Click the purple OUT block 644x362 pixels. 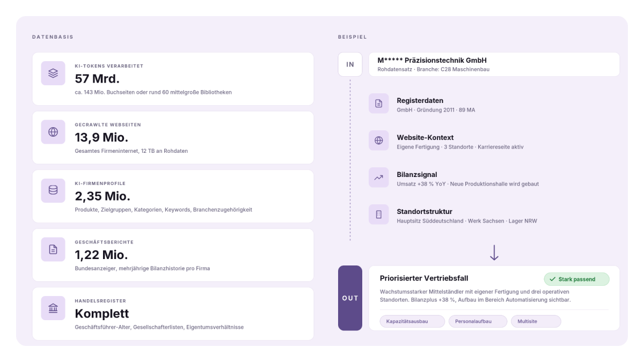click(350, 298)
